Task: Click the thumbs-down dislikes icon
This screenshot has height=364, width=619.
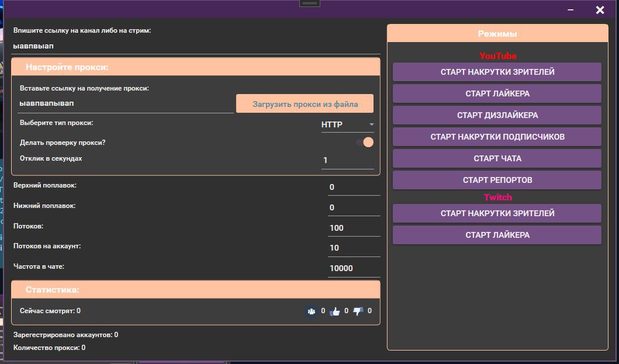Action: pyautogui.click(x=358, y=311)
